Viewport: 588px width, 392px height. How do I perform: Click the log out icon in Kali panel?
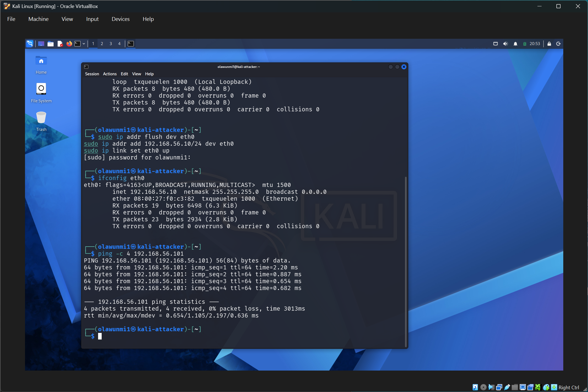pyautogui.click(x=558, y=44)
